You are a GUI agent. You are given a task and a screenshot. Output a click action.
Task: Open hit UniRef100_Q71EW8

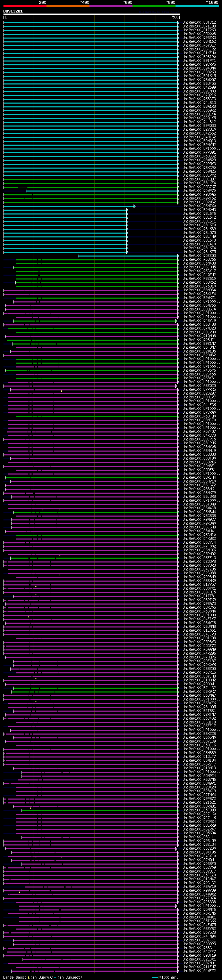click(199, 26)
